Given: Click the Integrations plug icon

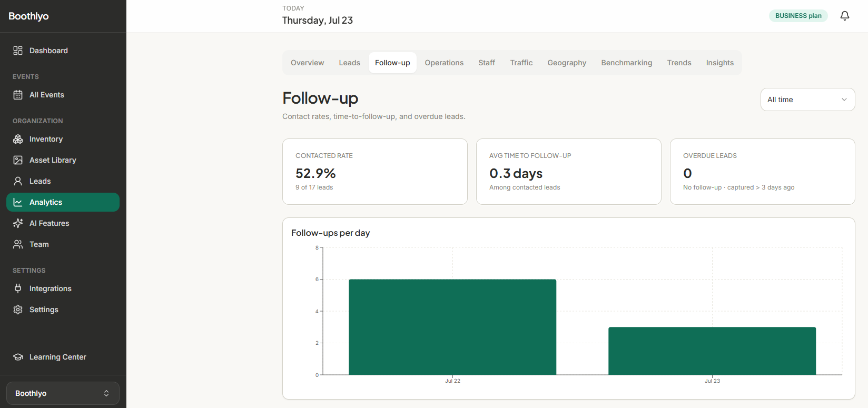Looking at the screenshot, I should point(18,288).
